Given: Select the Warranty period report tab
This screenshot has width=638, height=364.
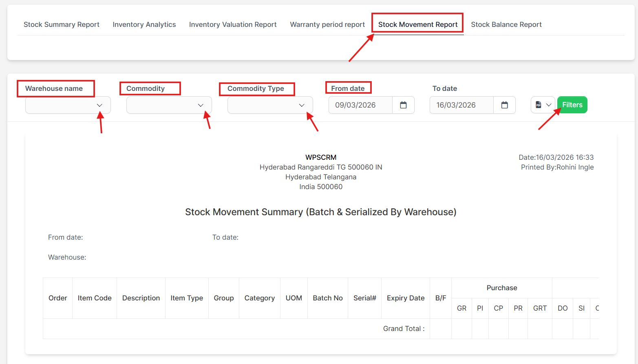Looking at the screenshot, I should [327, 24].
